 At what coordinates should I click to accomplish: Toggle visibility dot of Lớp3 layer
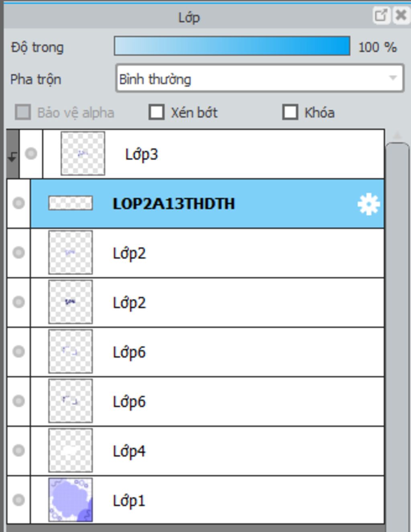[x=31, y=154]
